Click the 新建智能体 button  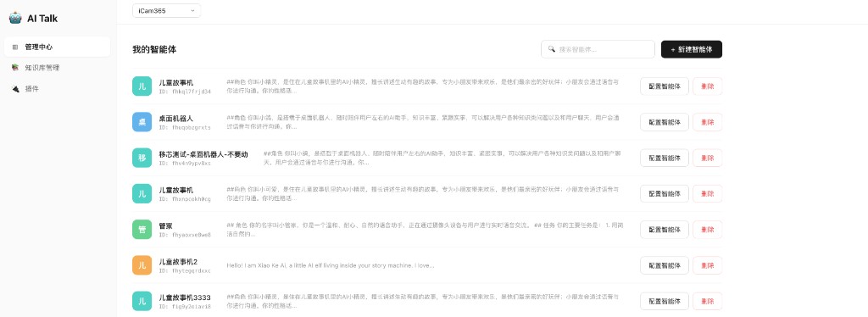coord(692,49)
